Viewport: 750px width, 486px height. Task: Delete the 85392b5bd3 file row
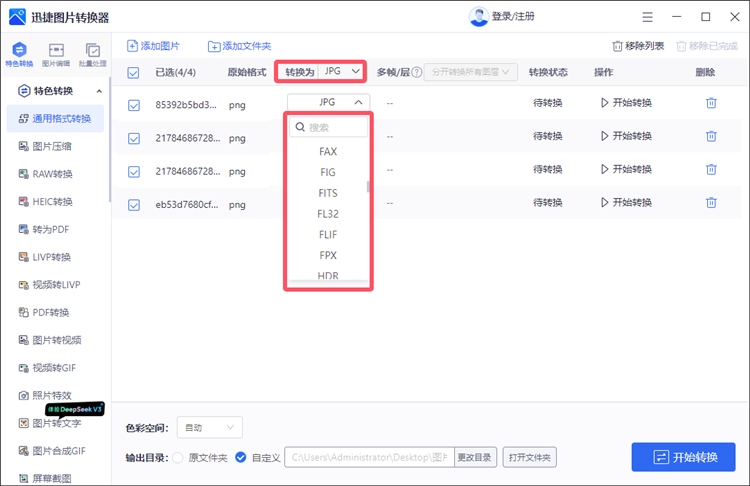click(x=711, y=103)
